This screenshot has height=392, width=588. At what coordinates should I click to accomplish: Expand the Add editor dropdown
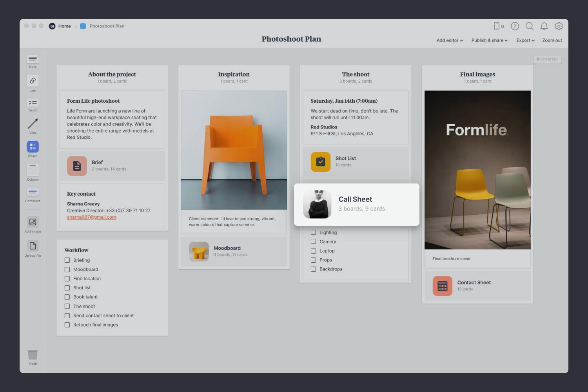coord(450,40)
